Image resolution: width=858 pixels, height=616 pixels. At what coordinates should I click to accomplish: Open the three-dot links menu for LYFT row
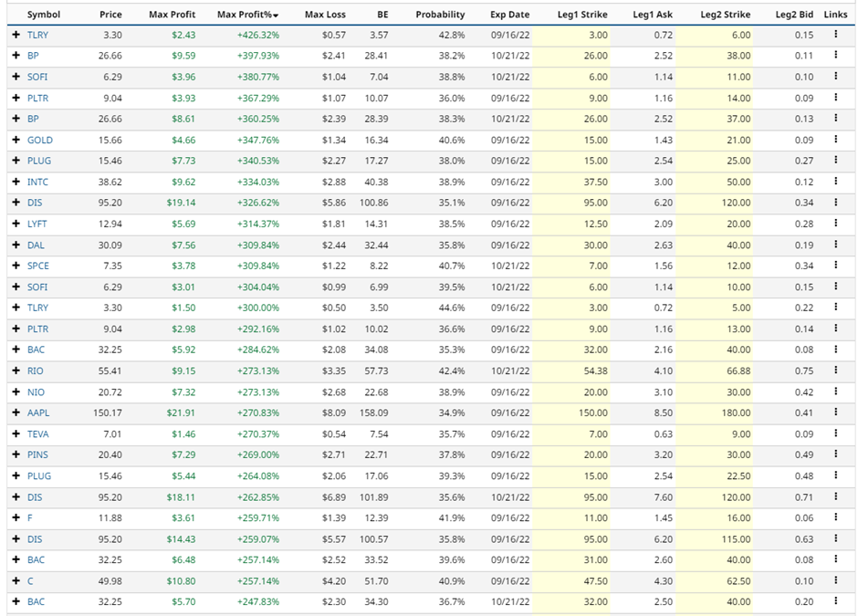(x=835, y=224)
